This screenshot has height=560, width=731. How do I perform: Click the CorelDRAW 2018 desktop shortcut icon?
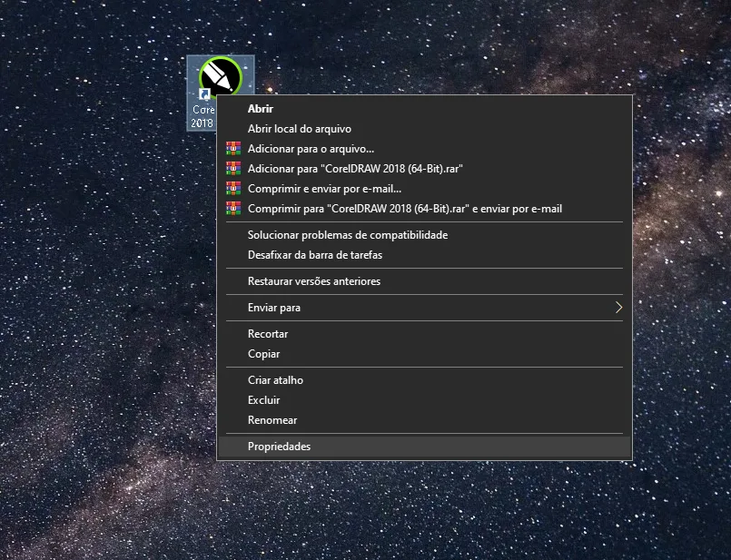220,75
